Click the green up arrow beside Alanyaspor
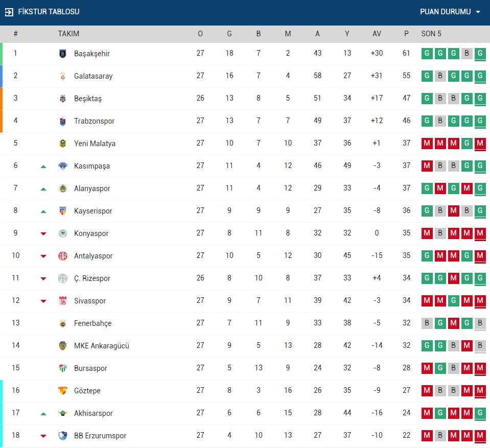Viewport: 490px width, 448px height. coord(43,189)
